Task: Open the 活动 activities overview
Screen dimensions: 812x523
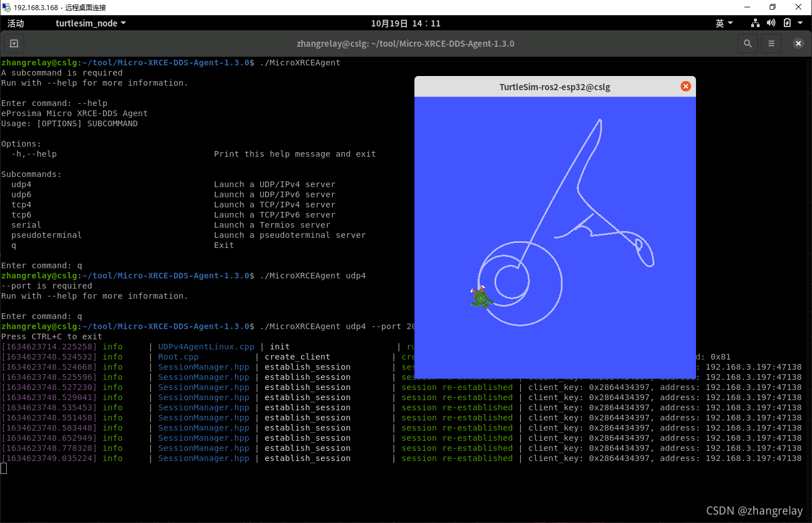Action: [x=16, y=23]
